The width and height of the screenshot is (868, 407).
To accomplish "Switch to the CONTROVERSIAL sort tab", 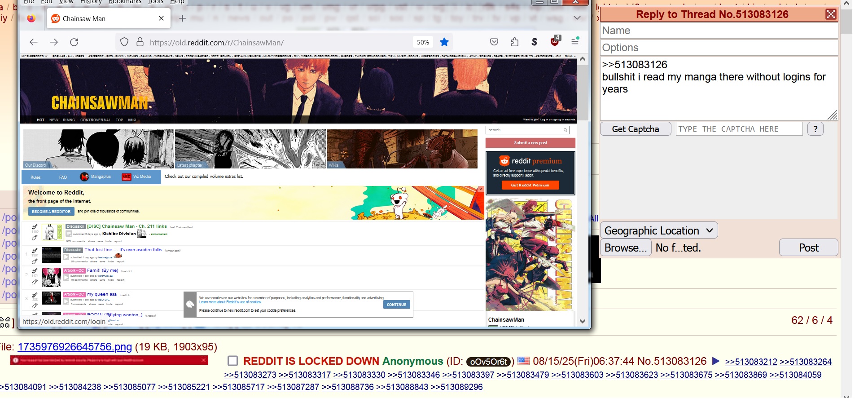I will click(95, 120).
